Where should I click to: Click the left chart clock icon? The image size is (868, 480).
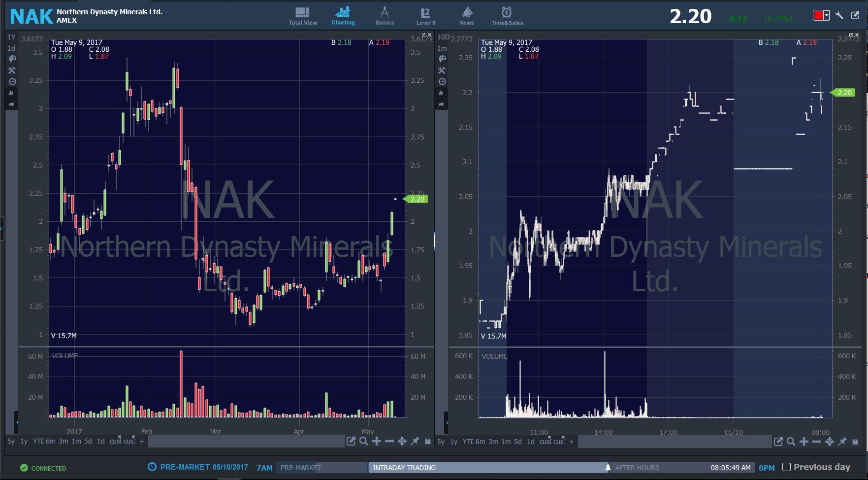coord(12,82)
